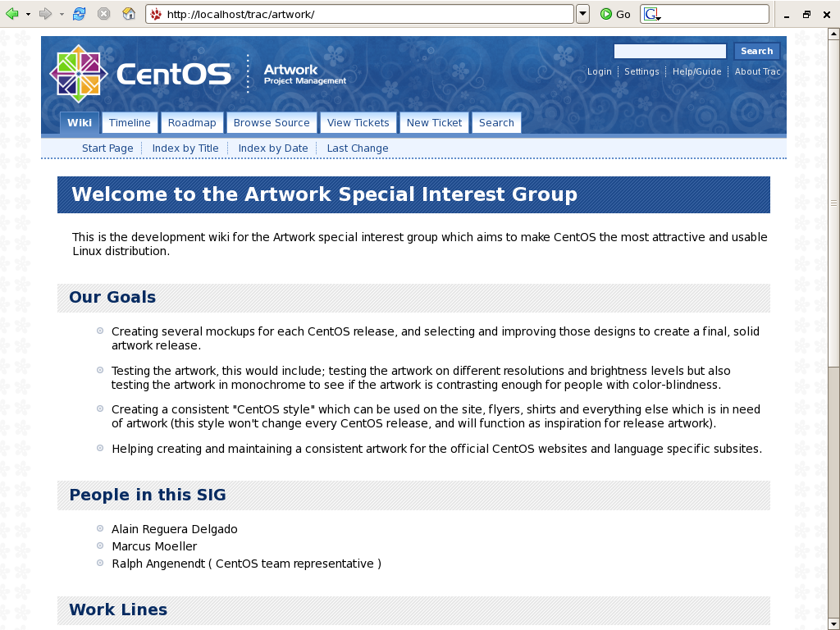Click the Our Goals heading
The image size is (840, 630).
(112, 297)
